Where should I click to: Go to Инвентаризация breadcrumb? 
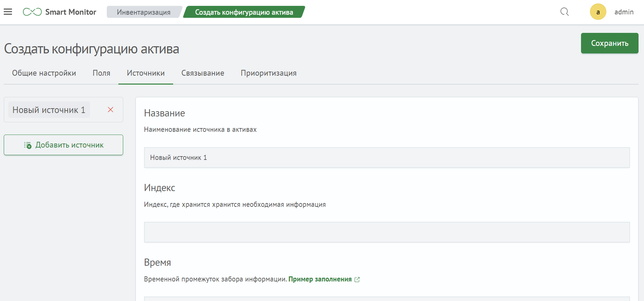coord(144,12)
